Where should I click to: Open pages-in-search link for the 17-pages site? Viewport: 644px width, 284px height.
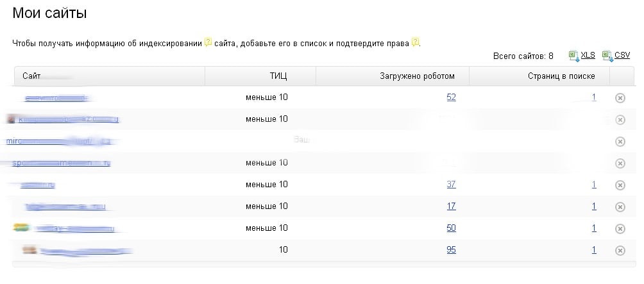[594, 206]
